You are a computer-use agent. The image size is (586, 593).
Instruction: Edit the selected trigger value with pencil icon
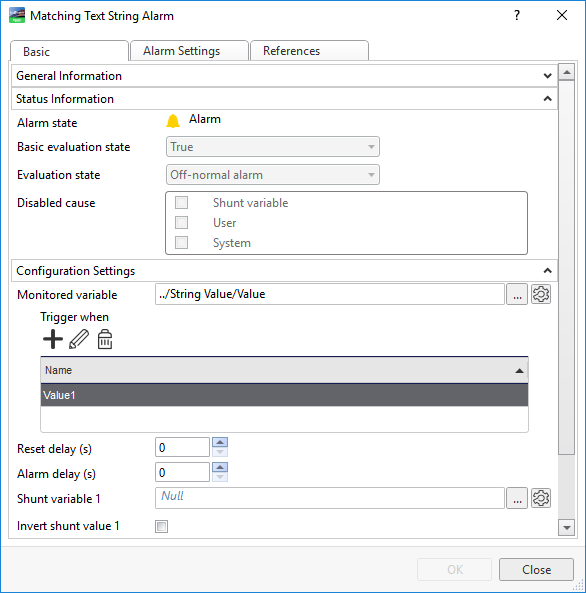click(79, 339)
